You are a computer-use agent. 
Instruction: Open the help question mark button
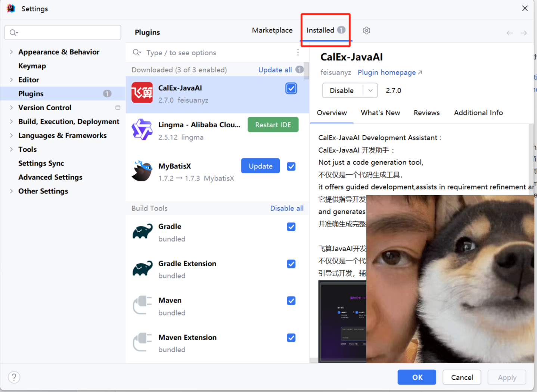click(14, 377)
